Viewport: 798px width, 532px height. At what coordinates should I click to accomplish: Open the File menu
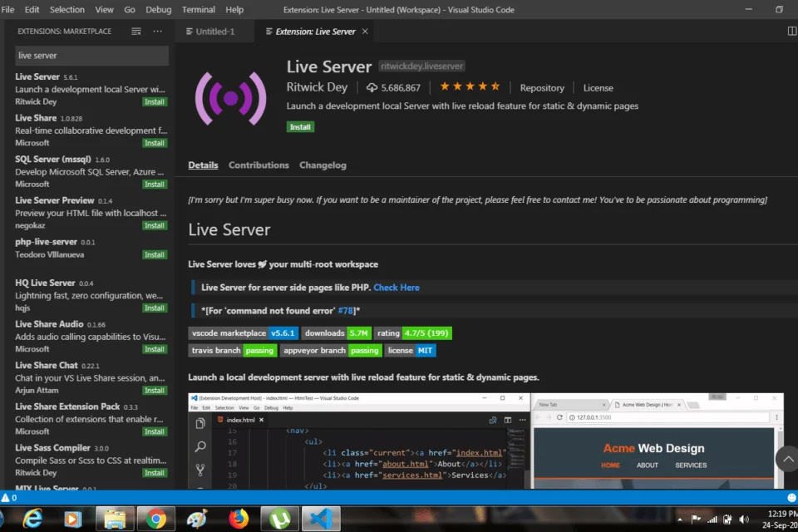7,10
